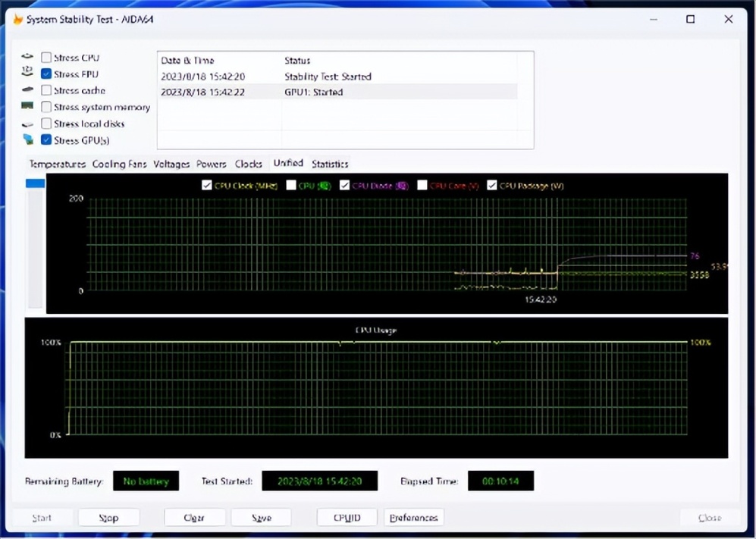Click the disk drive icon beside Stress local disks

click(28, 124)
